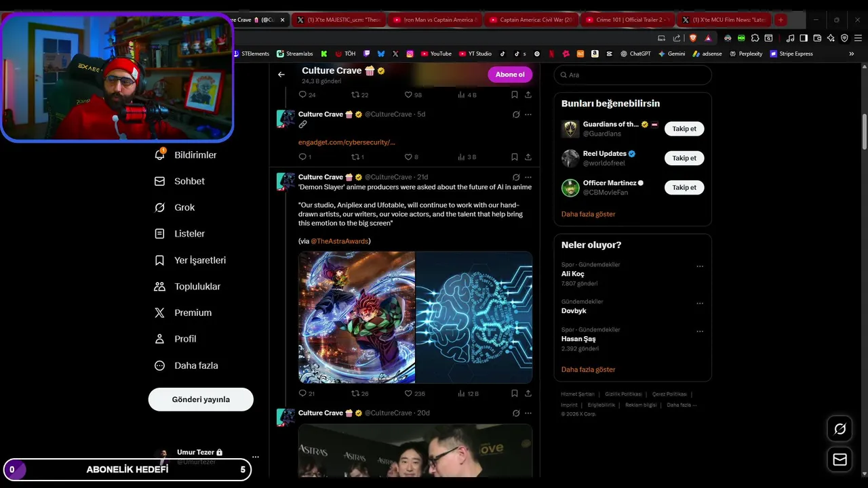Viewport: 868px width, 488px height.
Task: Share the Demon Slayer post
Action: pos(528,394)
